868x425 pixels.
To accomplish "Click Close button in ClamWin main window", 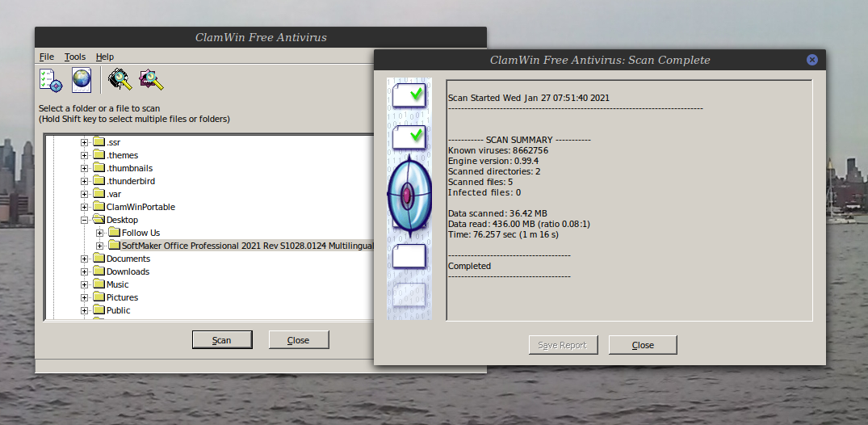I will click(299, 339).
